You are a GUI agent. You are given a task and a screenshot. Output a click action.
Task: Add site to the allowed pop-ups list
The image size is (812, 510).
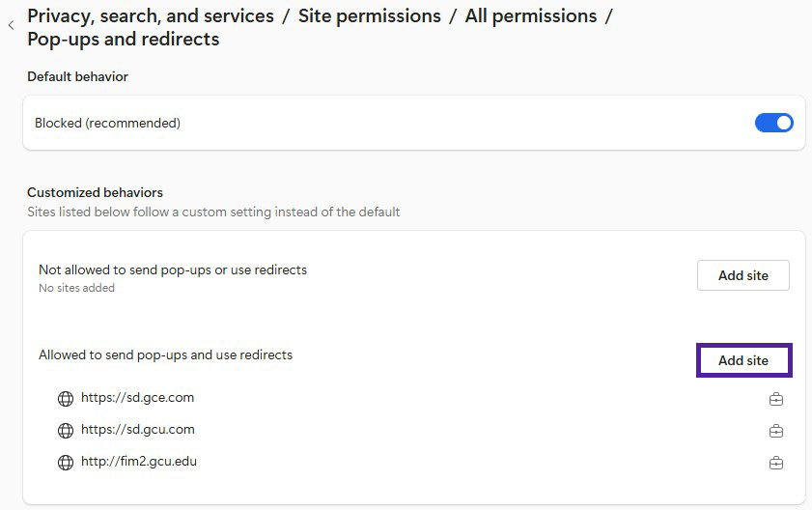pos(742,360)
